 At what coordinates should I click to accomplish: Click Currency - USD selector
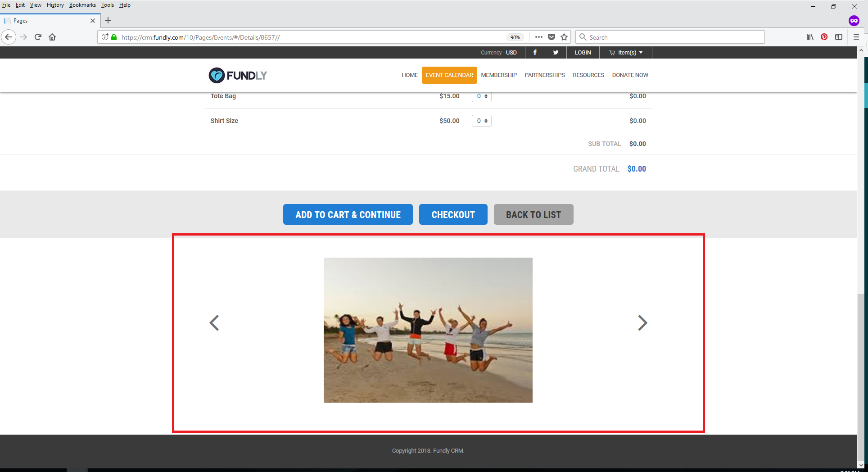pos(499,52)
